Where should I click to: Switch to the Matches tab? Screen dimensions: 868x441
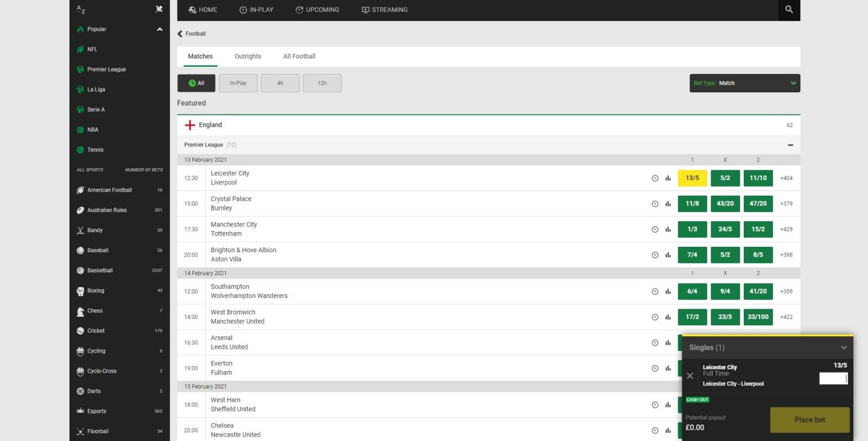click(x=200, y=56)
